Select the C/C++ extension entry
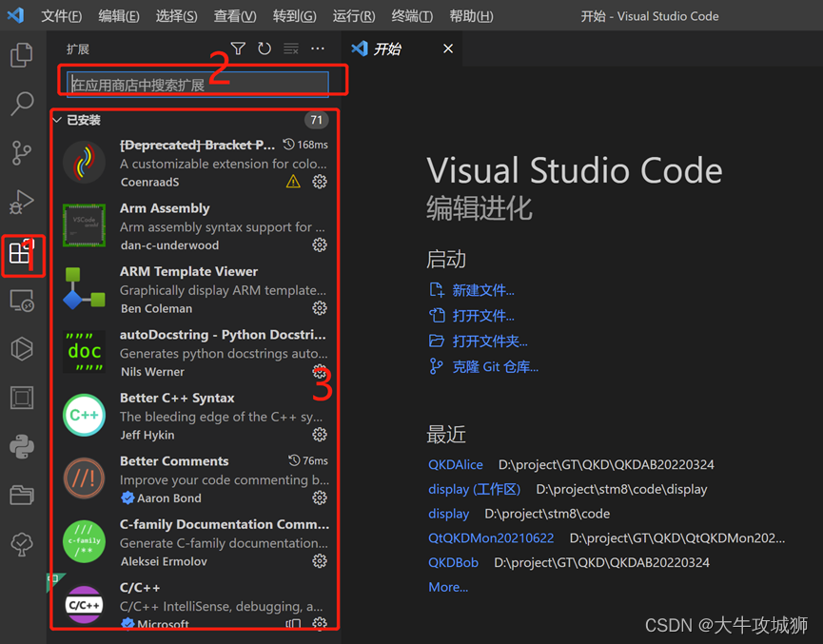This screenshot has width=823, height=644. (195, 604)
